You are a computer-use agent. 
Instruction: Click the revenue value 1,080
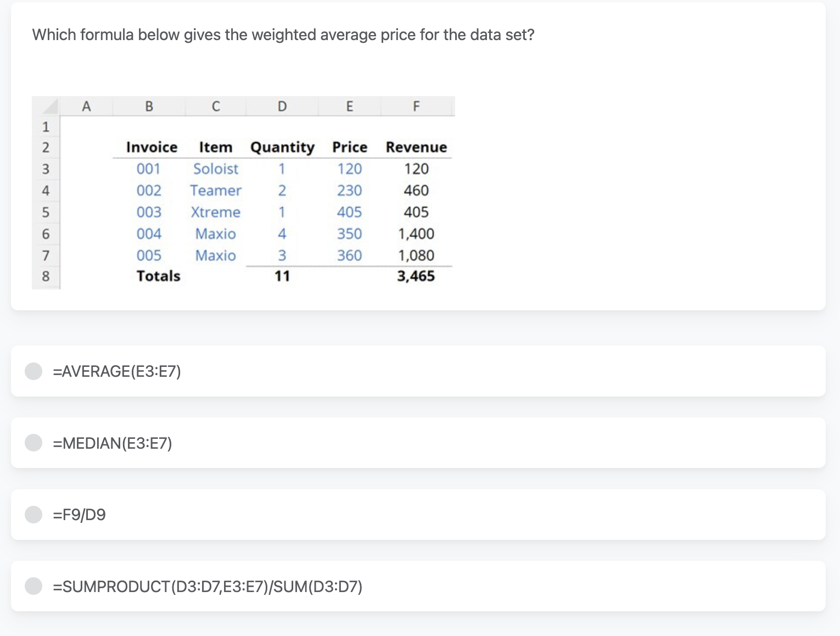coord(416,255)
